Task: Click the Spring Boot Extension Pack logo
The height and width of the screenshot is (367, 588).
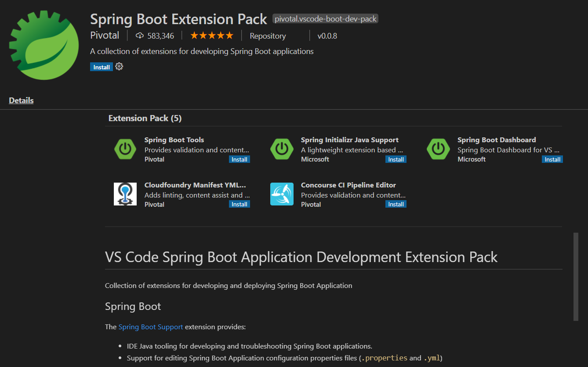Action: click(x=44, y=46)
